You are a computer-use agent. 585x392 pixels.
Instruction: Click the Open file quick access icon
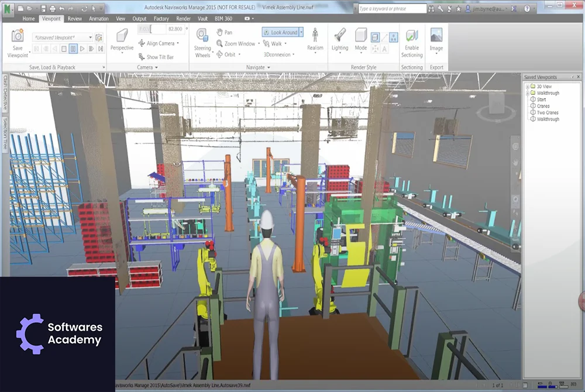click(30, 8)
